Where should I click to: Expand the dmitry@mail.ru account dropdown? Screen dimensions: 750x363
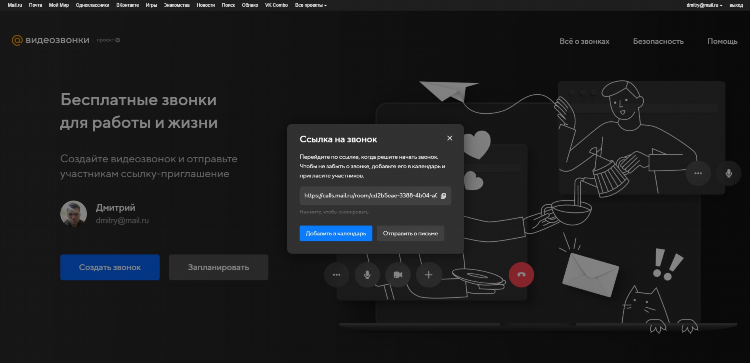[705, 5]
